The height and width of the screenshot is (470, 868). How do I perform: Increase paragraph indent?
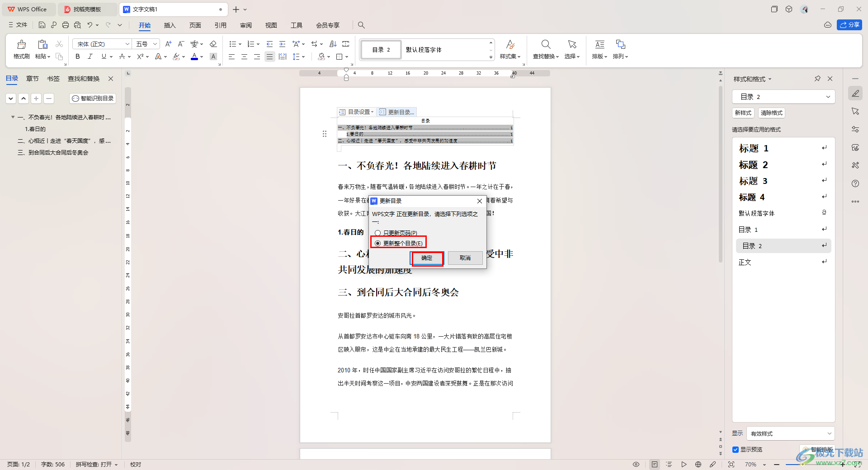(x=282, y=44)
